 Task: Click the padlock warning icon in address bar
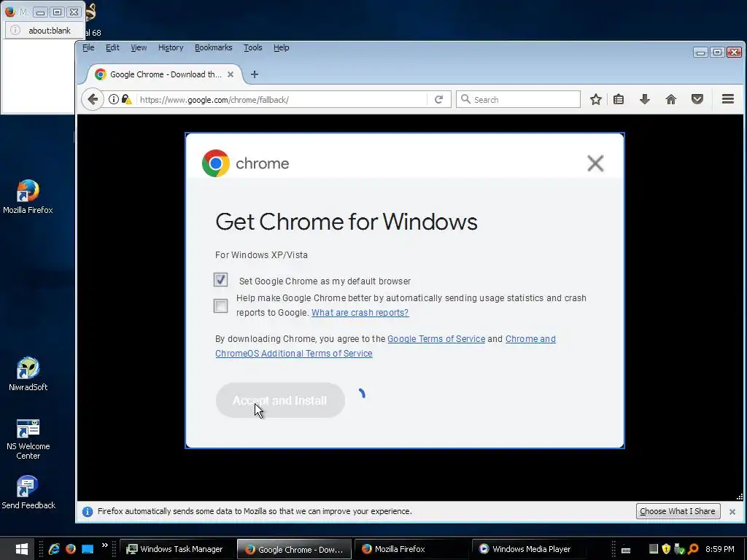[126, 99]
